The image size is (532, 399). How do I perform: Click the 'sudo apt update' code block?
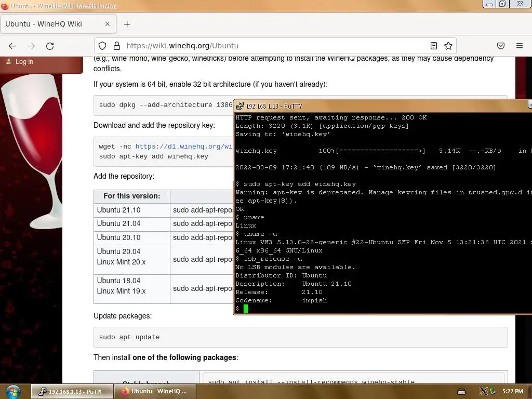(301, 337)
